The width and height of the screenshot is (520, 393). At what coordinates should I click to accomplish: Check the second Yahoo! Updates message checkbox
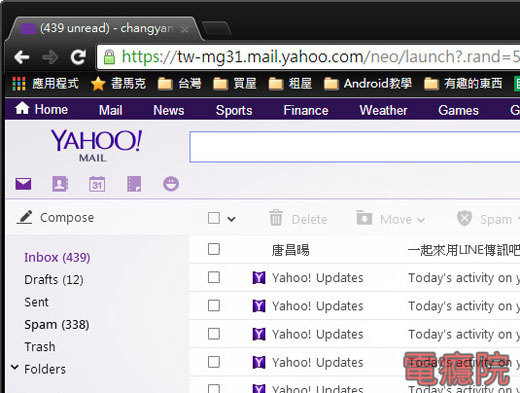pos(214,306)
